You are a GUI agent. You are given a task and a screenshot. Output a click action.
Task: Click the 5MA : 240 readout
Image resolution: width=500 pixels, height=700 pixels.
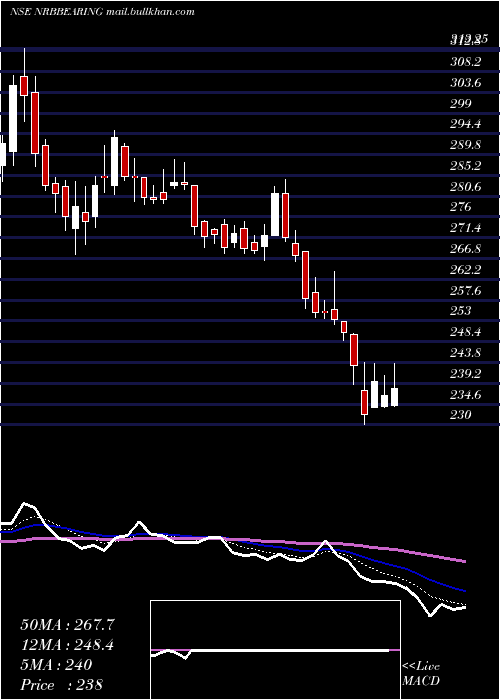(x=56, y=665)
